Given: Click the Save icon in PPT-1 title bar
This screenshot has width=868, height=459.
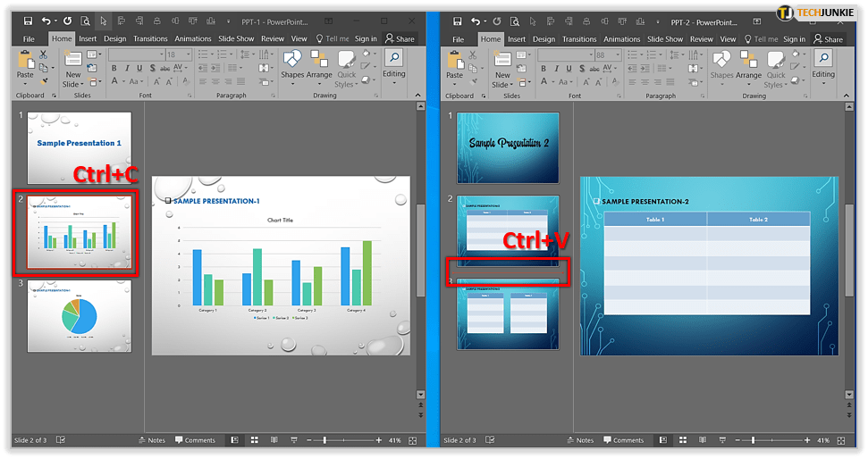Looking at the screenshot, I should [x=27, y=21].
